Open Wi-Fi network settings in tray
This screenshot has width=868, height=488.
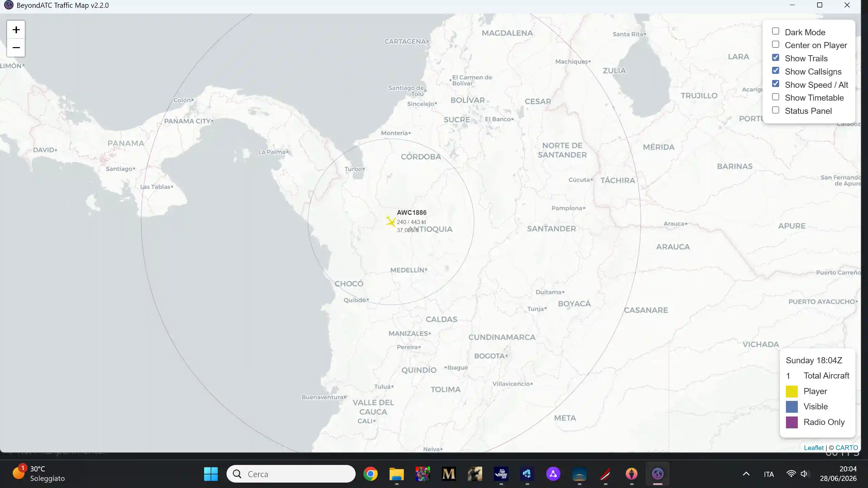(791, 474)
